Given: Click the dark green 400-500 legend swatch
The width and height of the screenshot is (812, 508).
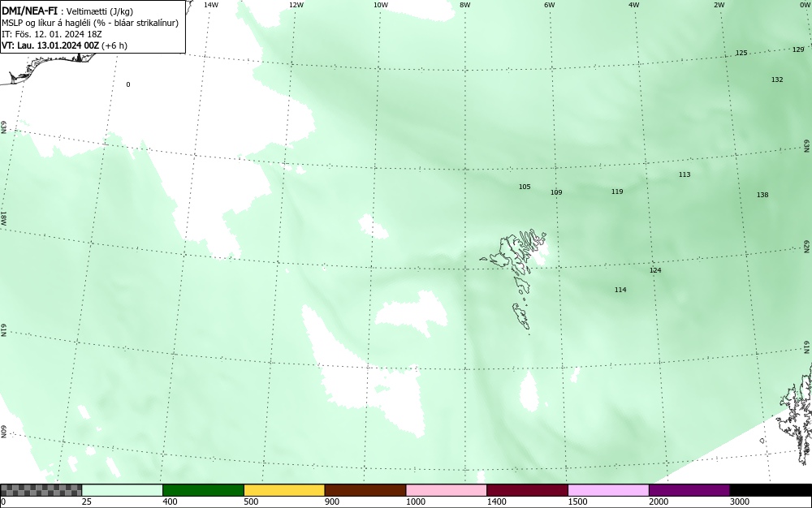Looking at the screenshot, I should click(203, 490).
